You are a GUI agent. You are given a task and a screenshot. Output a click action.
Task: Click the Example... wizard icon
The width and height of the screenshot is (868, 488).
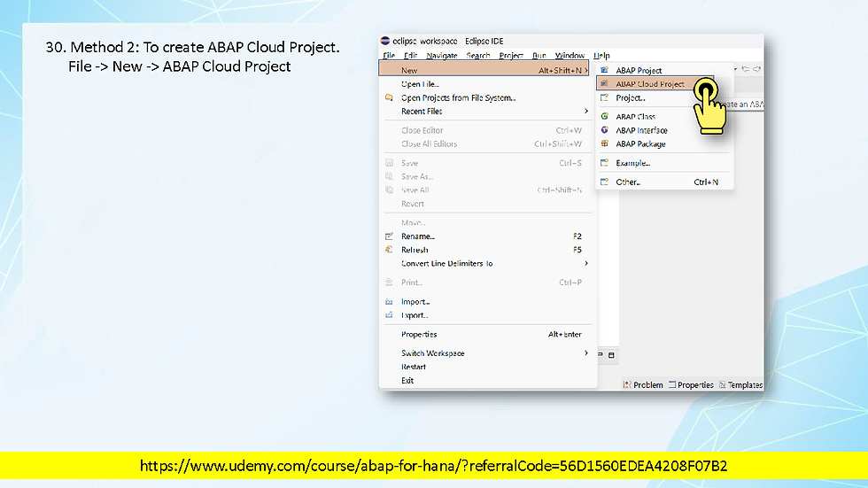(604, 163)
